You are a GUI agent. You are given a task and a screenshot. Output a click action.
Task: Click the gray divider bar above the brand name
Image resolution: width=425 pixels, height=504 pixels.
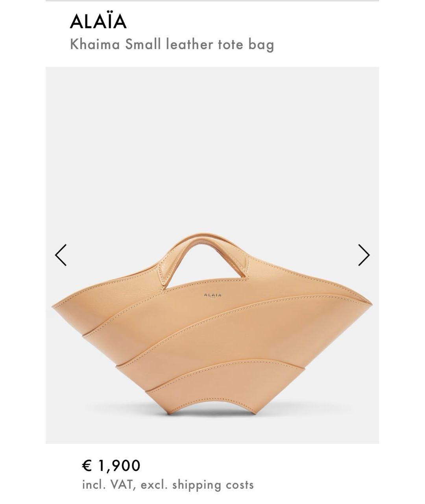click(x=212, y=1)
